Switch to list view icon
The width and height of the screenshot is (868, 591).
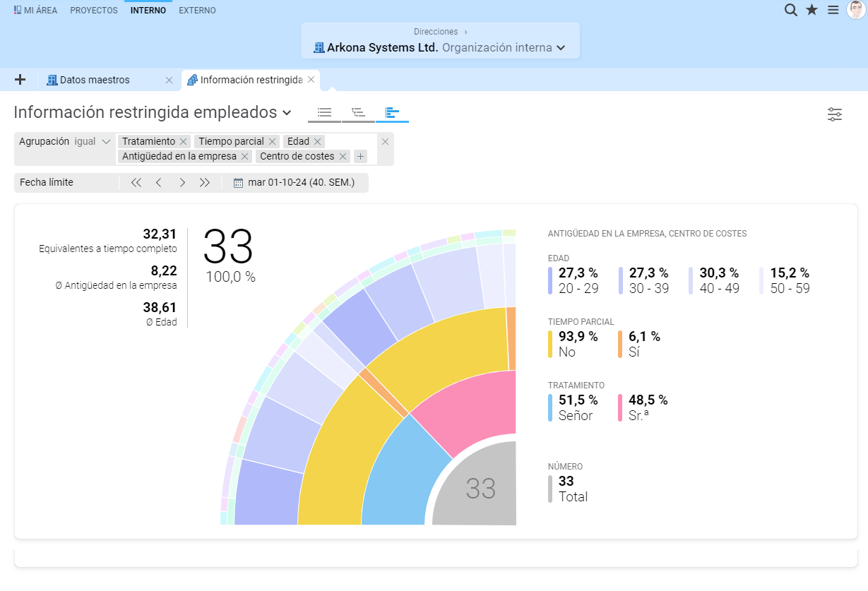point(325,112)
